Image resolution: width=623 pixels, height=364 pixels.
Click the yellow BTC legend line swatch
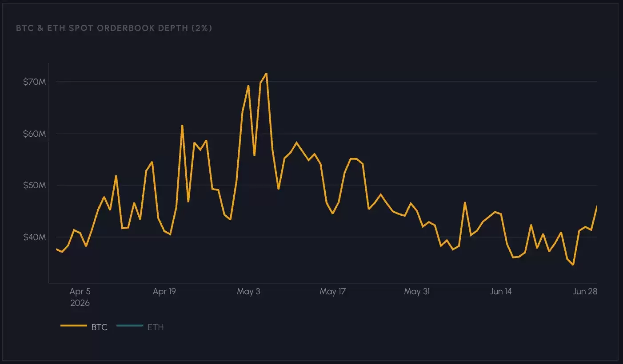(x=74, y=326)
